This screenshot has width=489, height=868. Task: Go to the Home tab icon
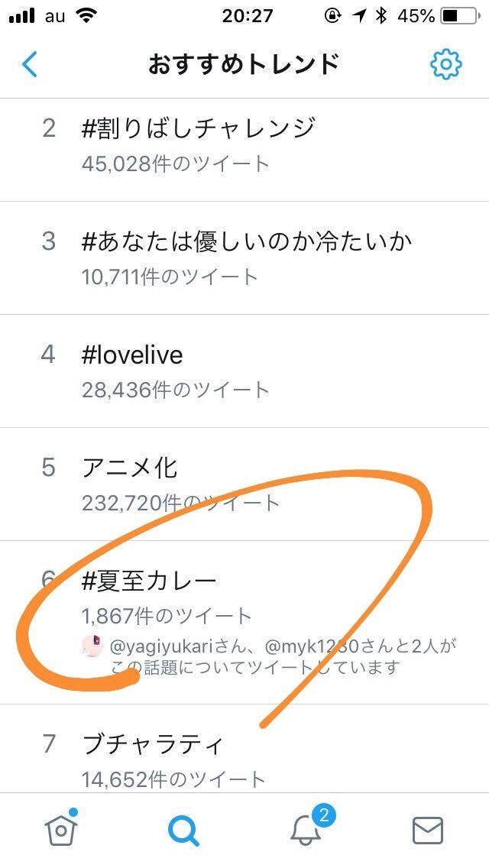[x=60, y=828]
